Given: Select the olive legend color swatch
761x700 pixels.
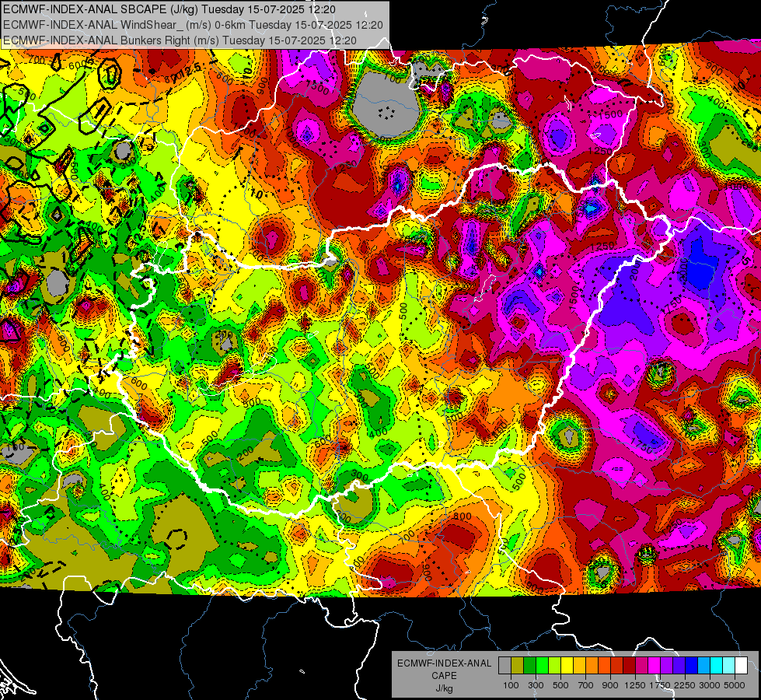Looking at the screenshot, I should point(518,666).
